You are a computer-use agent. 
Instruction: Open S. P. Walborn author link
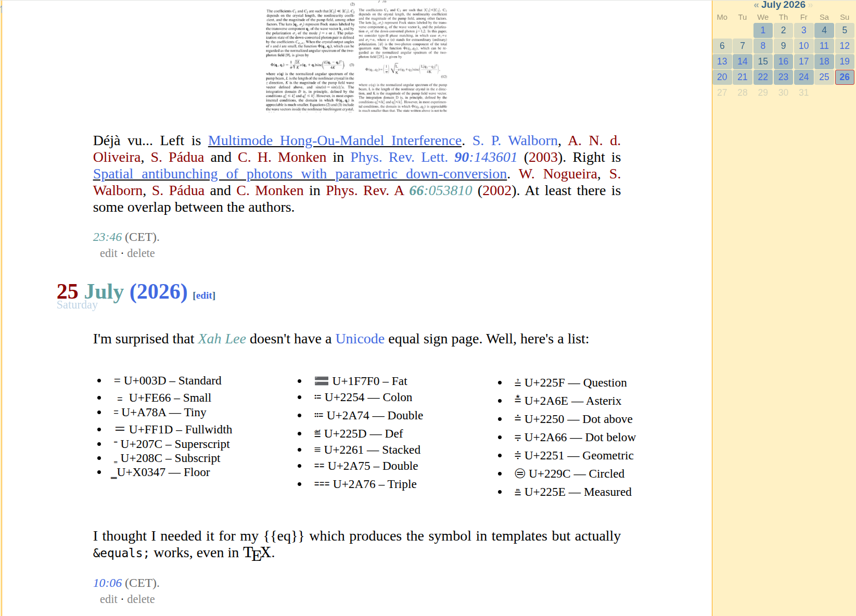[x=515, y=140]
